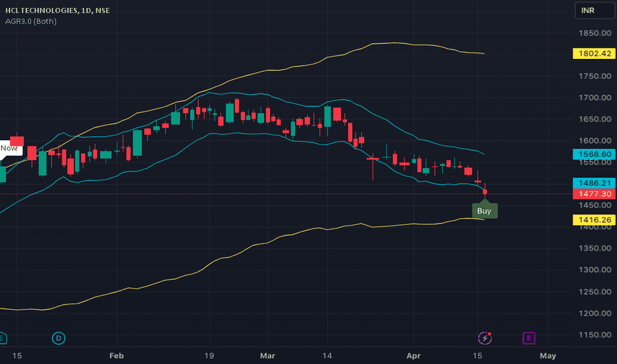This screenshot has width=617, height=364.
Task: Click the 1850.00 price axis value
Action: click(x=595, y=33)
